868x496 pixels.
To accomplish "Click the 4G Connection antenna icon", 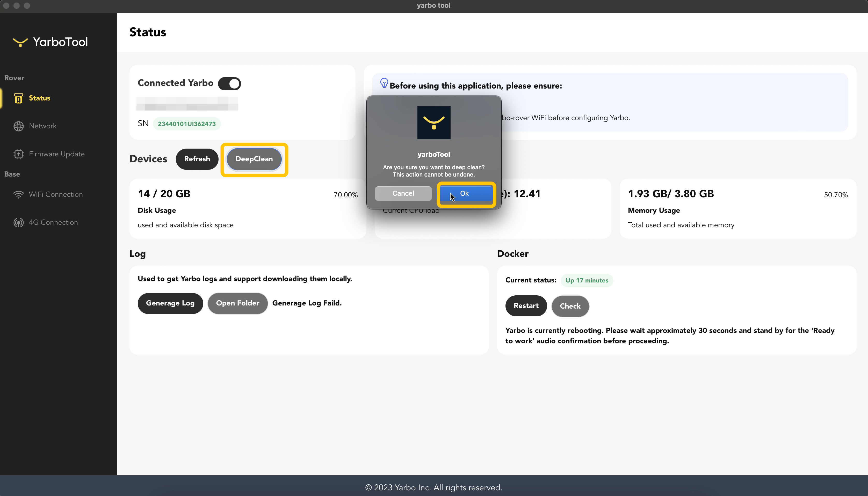I will [x=18, y=222].
